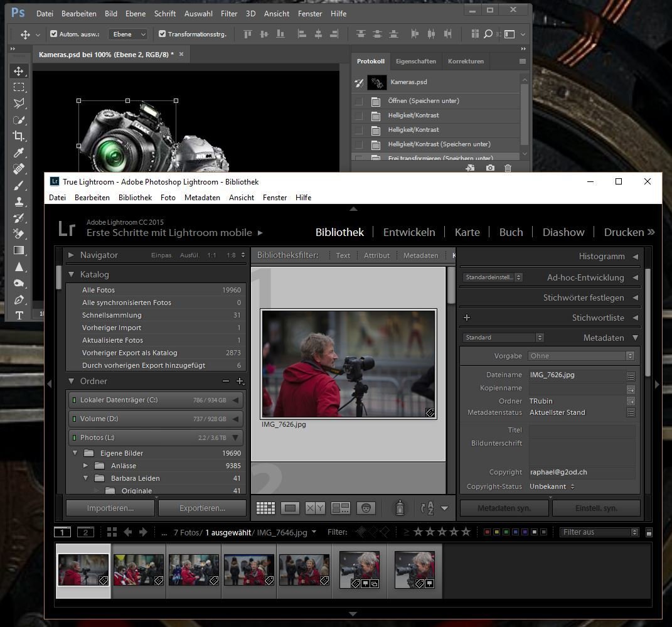672x627 pixels.
Task: Delete history state with trash icon
Action: pos(508,168)
